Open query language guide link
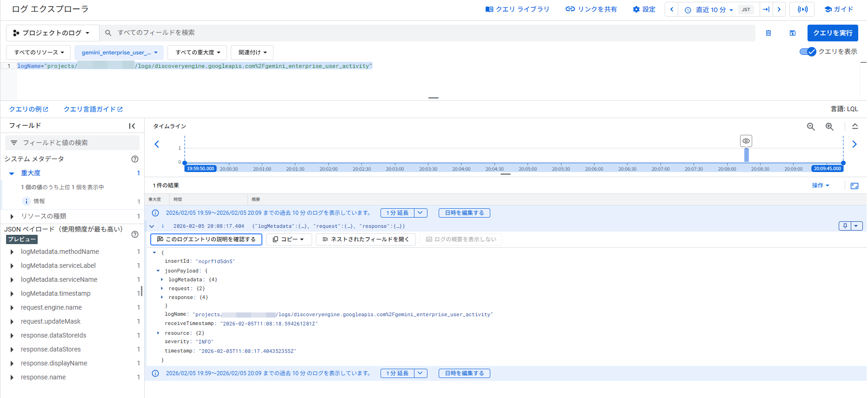This screenshot has width=868, height=398. point(93,109)
